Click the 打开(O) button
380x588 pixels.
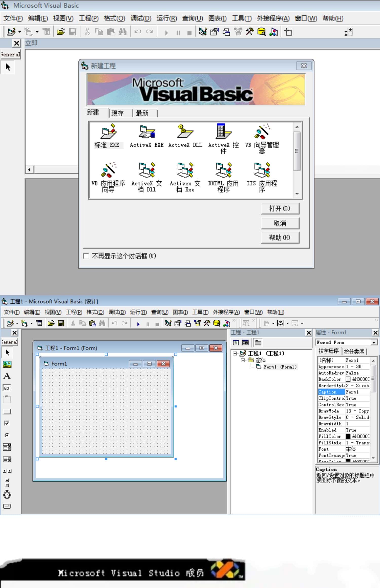[x=280, y=208]
